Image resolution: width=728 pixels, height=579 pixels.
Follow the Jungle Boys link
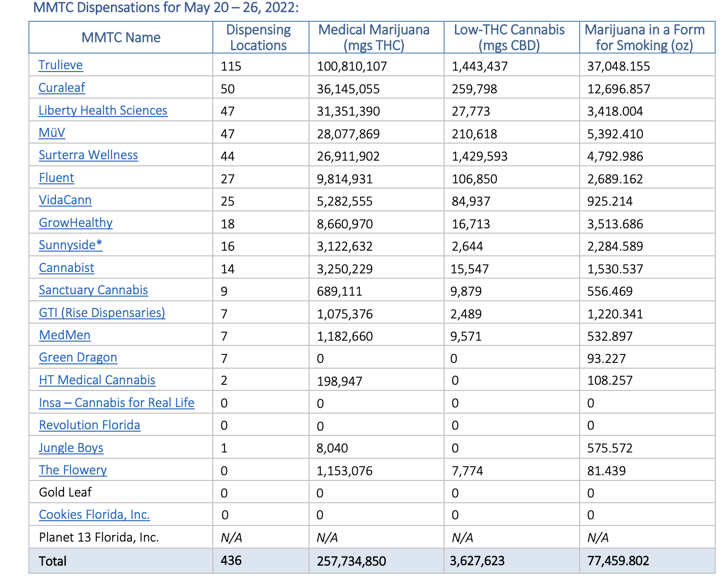pos(71,448)
